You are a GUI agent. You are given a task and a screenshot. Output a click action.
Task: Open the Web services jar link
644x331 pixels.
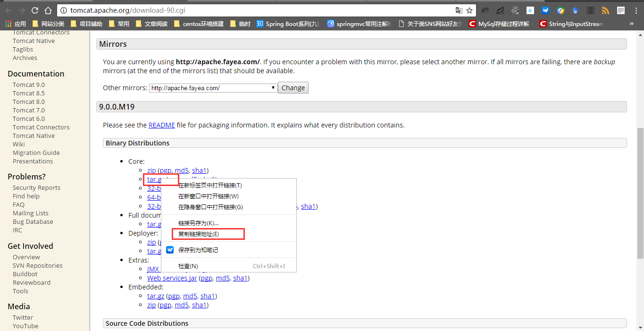pos(172,278)
